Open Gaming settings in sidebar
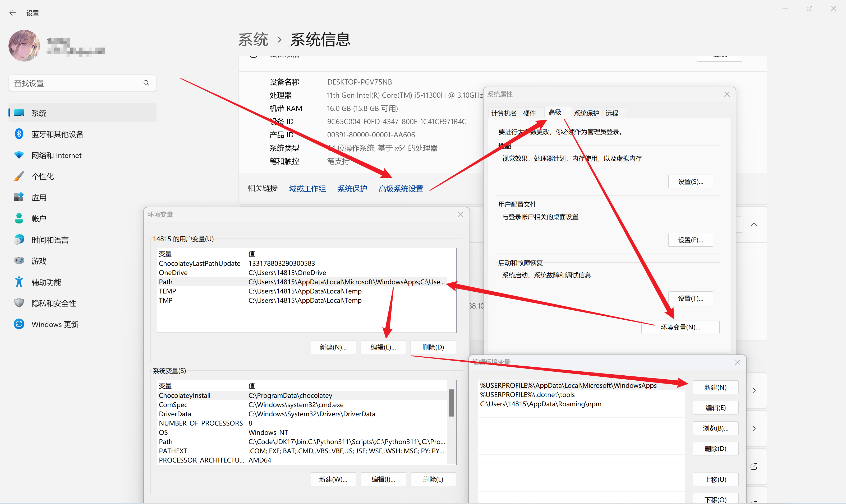This screenshot has height=504, width=846. [39, 261]
